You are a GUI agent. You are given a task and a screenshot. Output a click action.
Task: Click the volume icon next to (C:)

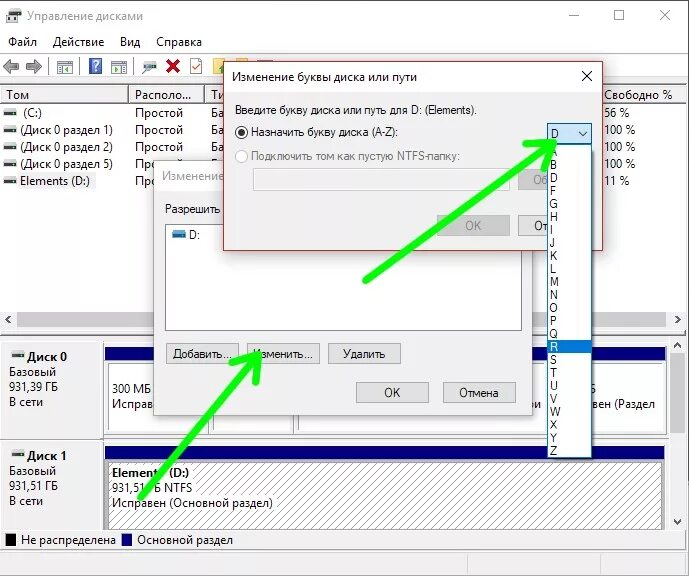(10, 113)
